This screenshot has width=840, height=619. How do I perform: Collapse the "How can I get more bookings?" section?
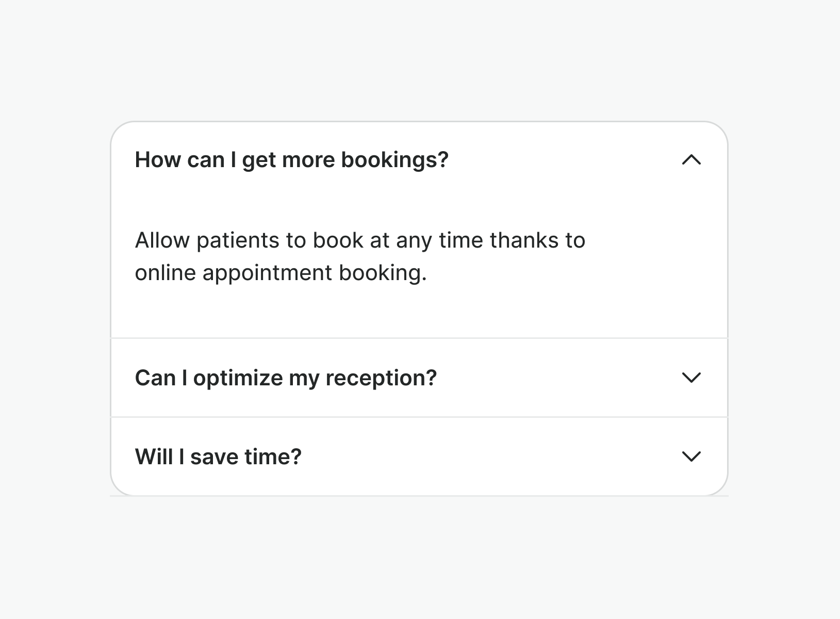tap(419, 160)
